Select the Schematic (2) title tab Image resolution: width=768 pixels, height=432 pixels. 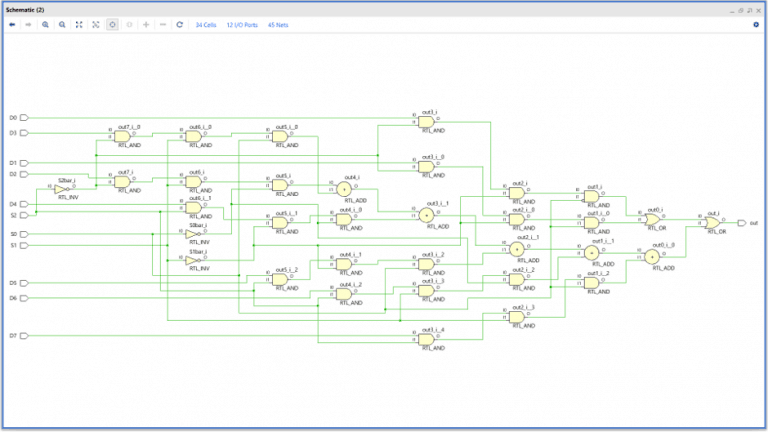(x=25, y=10)
